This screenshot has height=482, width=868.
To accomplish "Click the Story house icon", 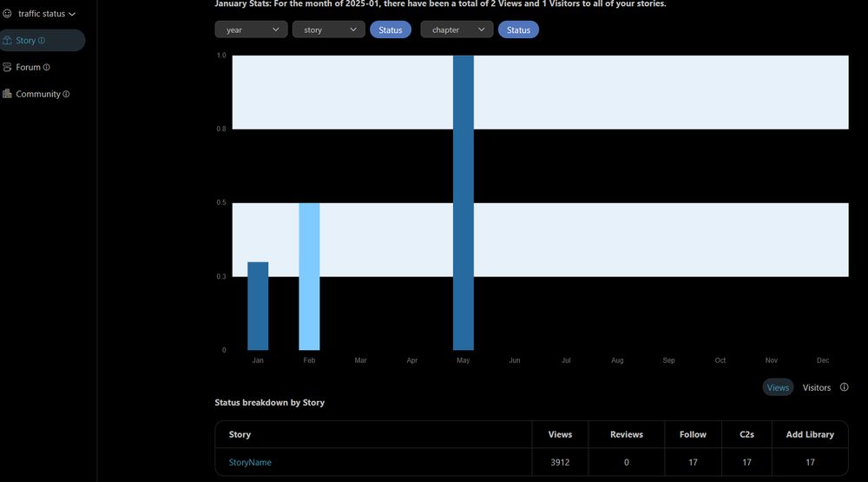I will pyautogui.click(x=7, y=40).
